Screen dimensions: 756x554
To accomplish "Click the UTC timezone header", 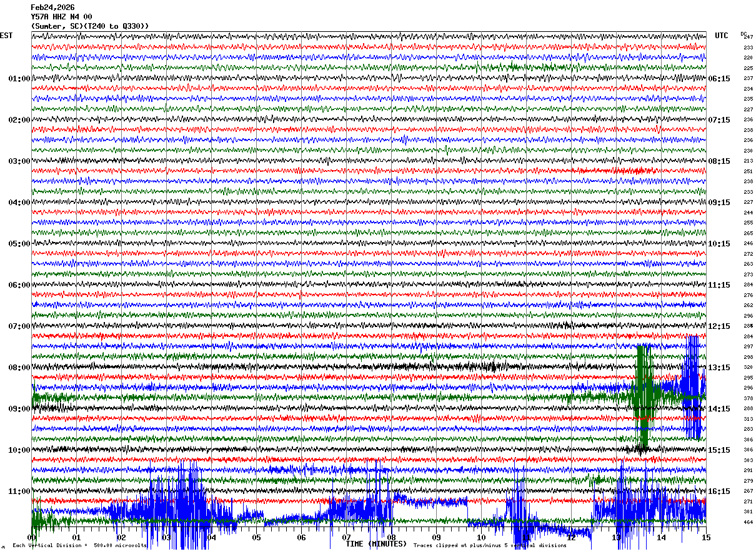I will coord(722,36).
